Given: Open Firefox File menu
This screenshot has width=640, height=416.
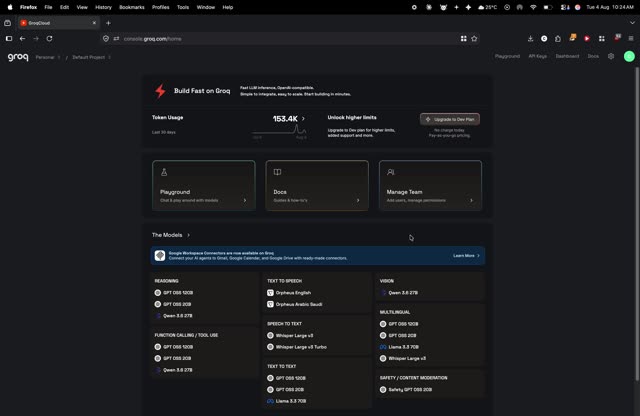Looking at the screenshot, I should [x=48, y=7].
